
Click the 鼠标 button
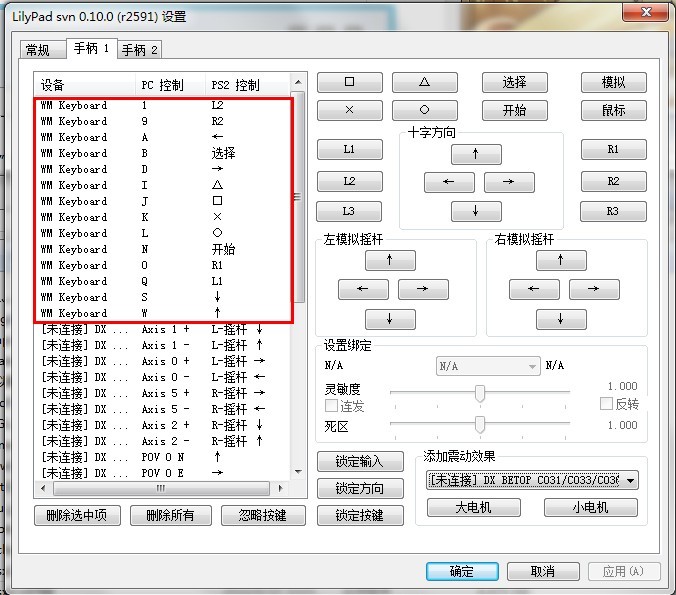tap(613, 110)
